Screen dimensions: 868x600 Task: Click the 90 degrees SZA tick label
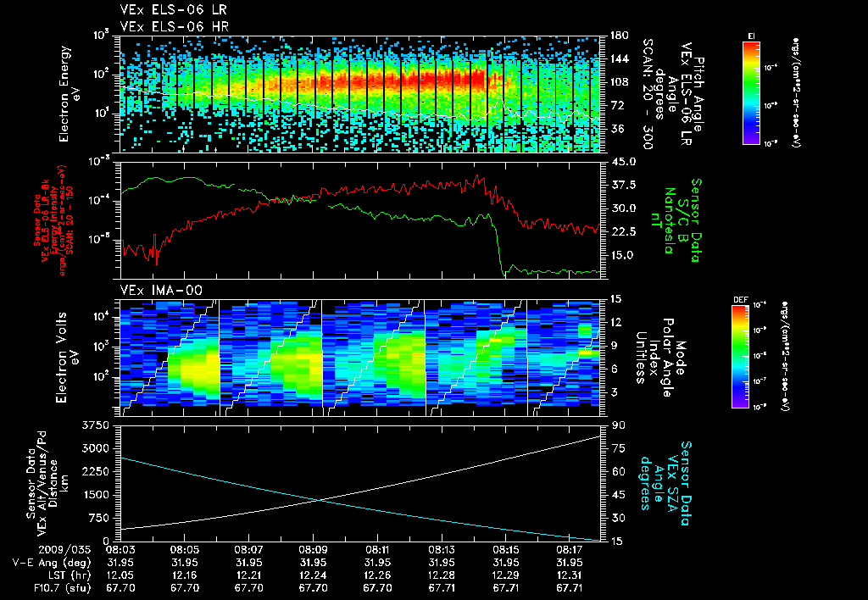[619, 425]
